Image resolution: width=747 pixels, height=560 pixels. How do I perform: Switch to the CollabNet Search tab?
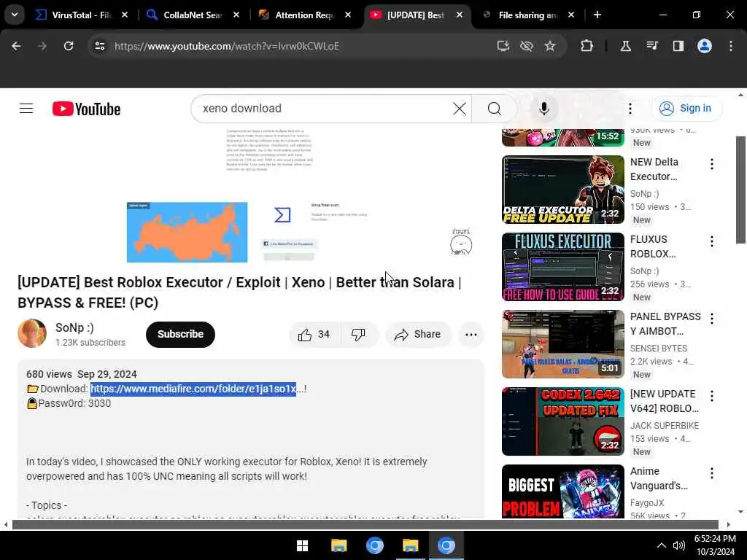(x=192, y=15)
